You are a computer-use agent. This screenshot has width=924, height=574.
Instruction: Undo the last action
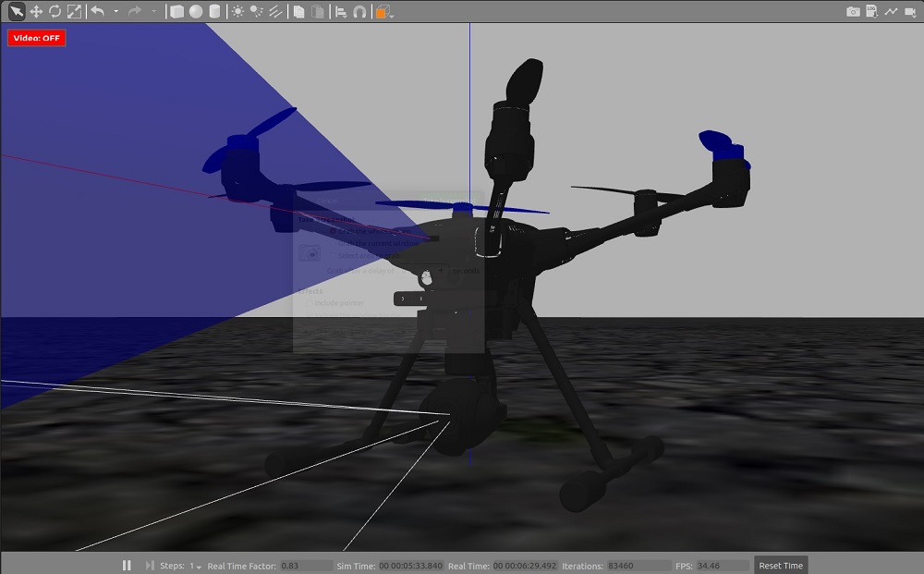click(x=98, y=12)
